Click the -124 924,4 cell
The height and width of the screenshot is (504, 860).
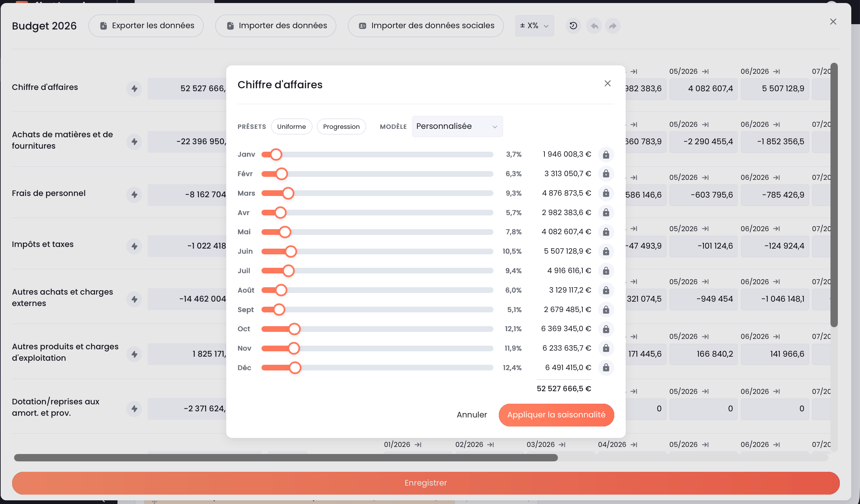coord(775,246)
